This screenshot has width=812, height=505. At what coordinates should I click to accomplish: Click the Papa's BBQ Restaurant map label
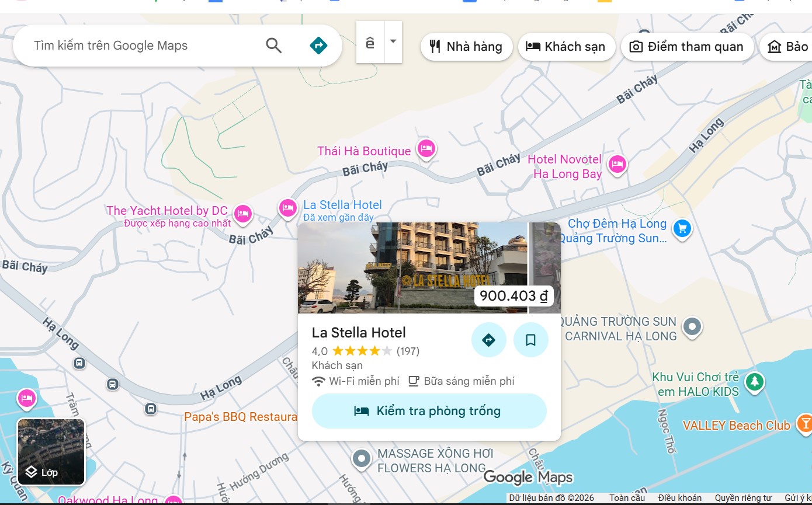tap(241, 417)
